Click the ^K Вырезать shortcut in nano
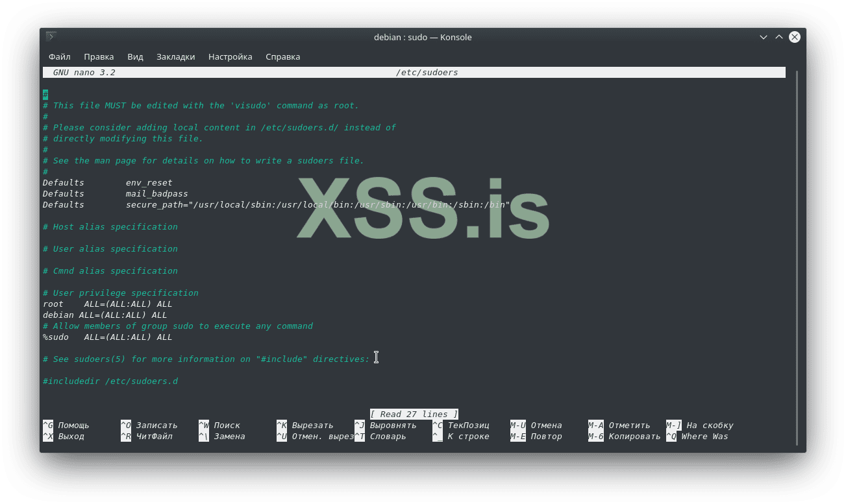Image resolution: width=846 pixels, height=504 pixels. (x=305, y=426)
